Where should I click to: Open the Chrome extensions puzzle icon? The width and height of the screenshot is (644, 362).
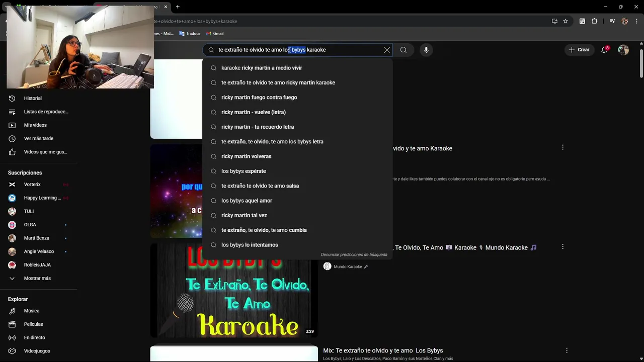(x=595, y=21)
